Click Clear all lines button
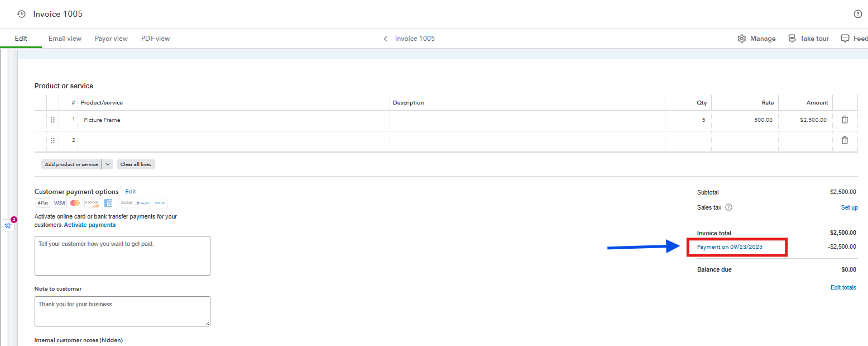Viewport: 868px width, 346px height. click(136, 164)
